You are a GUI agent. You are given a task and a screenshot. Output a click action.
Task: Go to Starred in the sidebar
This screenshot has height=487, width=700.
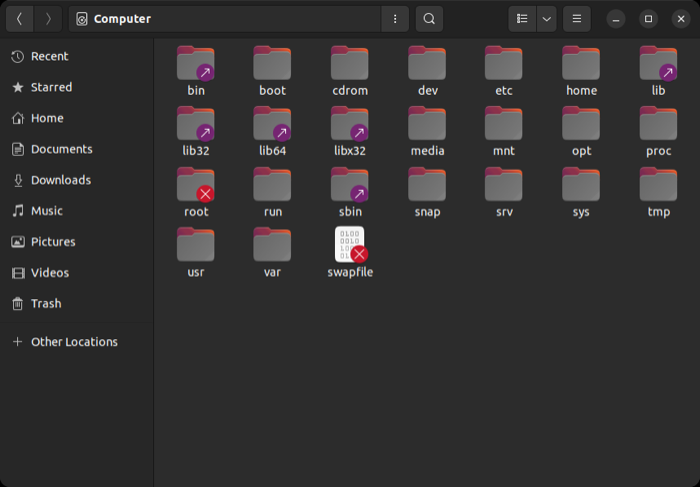click(x=77, y=87)
